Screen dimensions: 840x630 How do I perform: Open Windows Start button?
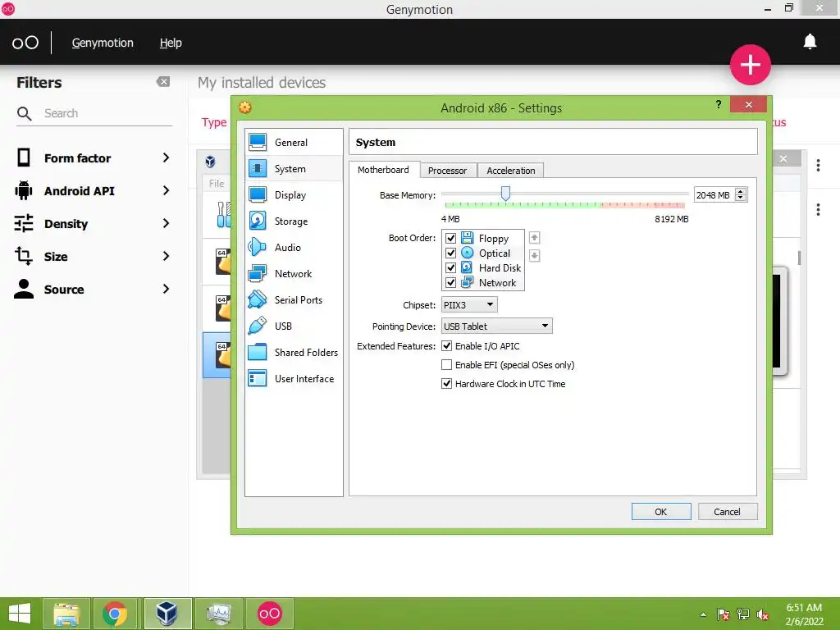pyautogui.click(x=20, y=614)
